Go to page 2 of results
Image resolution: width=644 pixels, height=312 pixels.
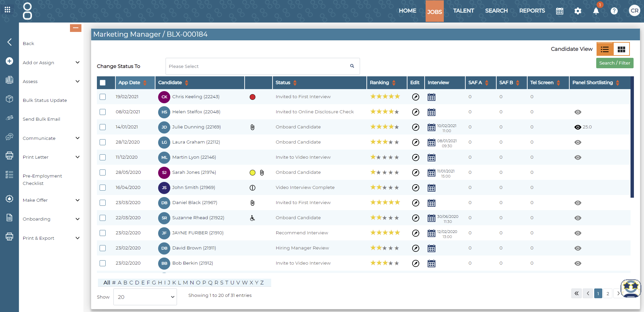coord(608,294)
